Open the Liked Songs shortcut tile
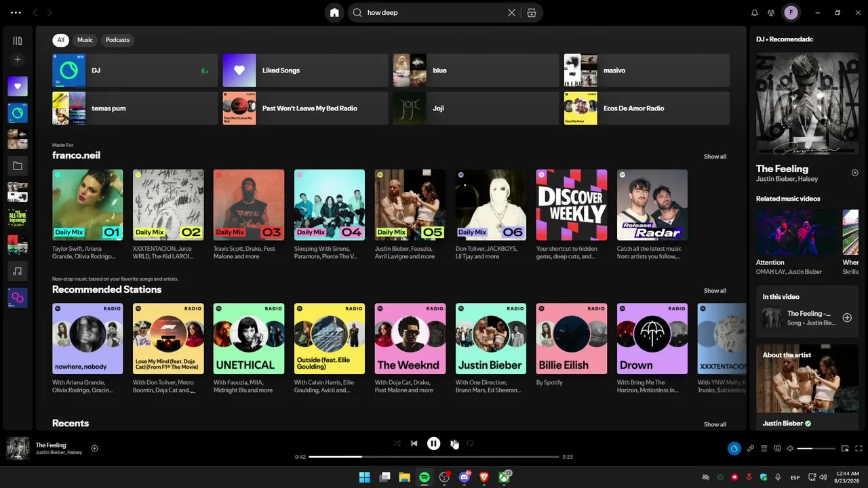Image resolution: width=868 pixels, height=488 pixels. 306,70
